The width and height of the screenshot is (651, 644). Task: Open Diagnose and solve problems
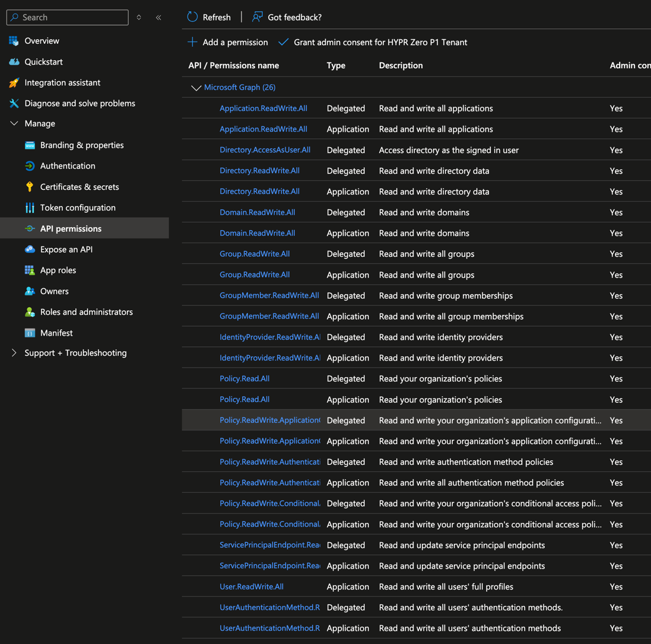[80, 103]
